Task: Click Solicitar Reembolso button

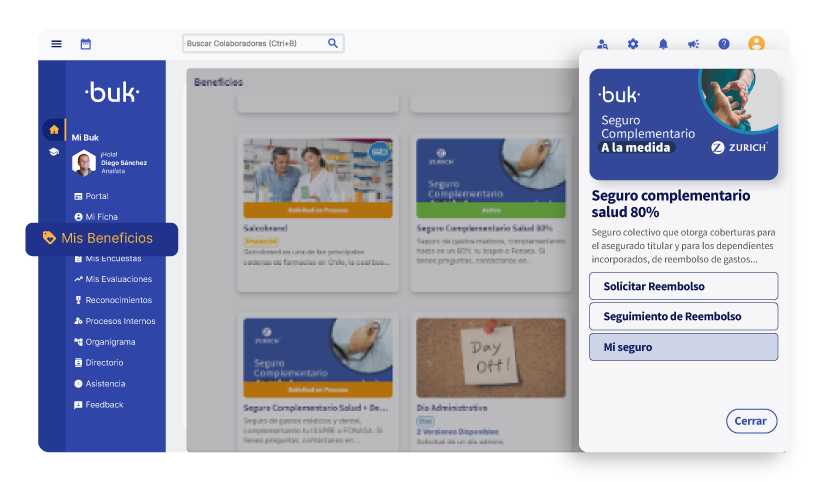Action: (x=684, y=286)
